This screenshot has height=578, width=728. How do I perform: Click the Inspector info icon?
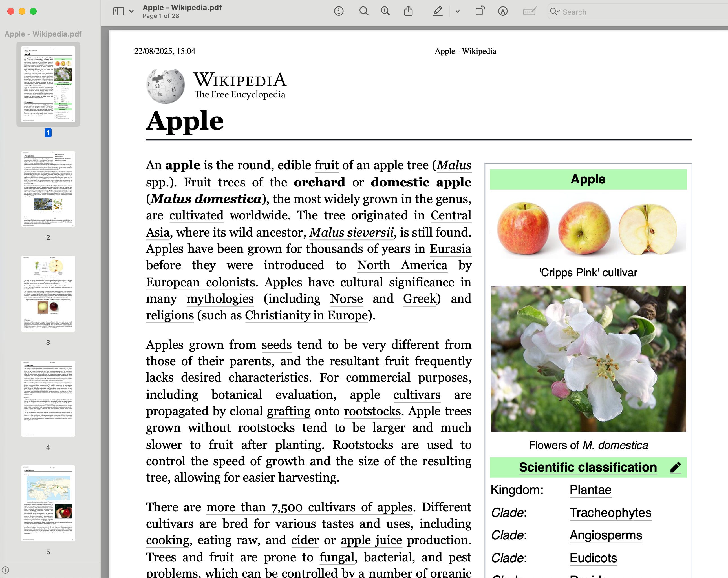coord(338,12)
